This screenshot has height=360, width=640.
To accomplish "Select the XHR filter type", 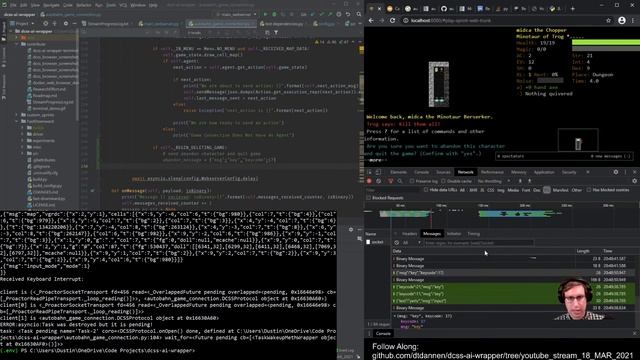I will 473,190.
